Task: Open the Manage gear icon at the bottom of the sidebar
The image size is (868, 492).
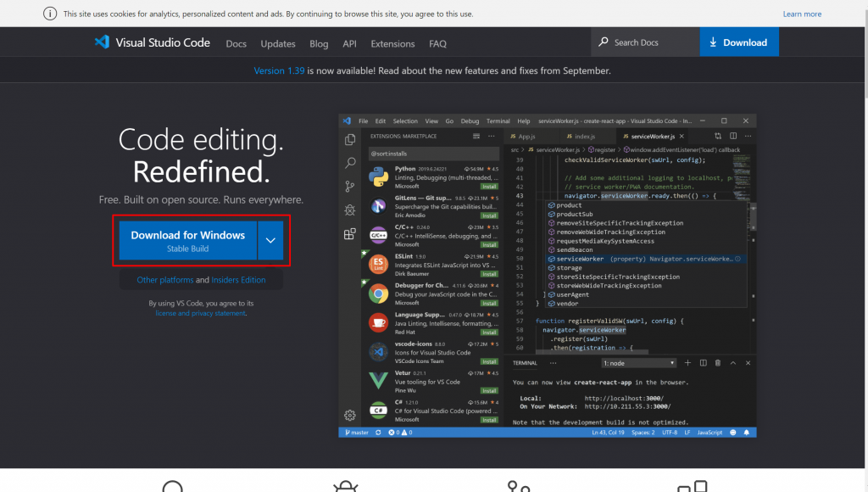Action: click(350, 415)
